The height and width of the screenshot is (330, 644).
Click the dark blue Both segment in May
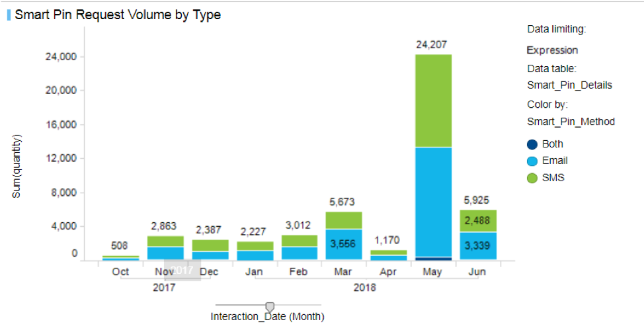[433, 259]
